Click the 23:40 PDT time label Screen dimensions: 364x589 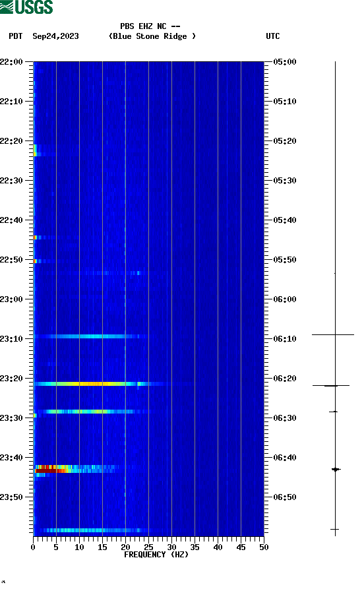pos(11,458)
